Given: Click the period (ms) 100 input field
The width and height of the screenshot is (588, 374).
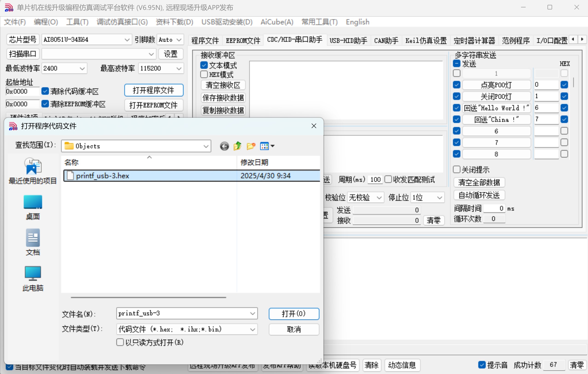Looking at the screenshot, I should [375, 180].
